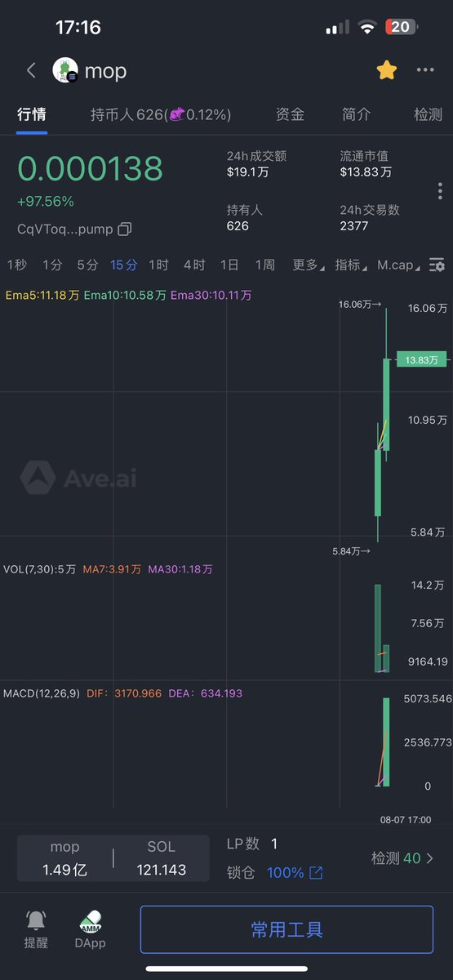Expand the 更多 timeframe dropdown
Image resolution: width=453 pixels, height=980 pixels.
click(x=308, y=265)
